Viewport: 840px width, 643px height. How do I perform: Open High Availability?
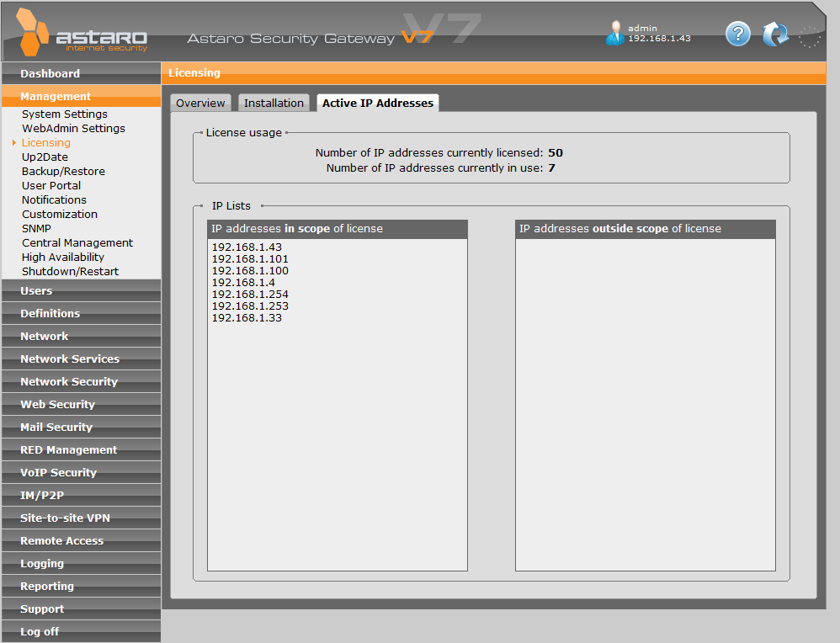click(x=62, y=258)
